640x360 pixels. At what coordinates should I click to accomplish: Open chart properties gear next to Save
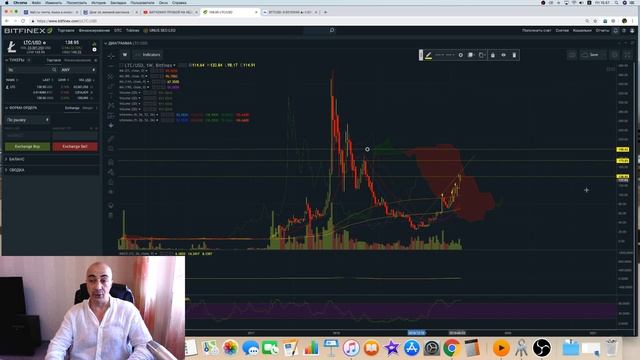(614, 55)
